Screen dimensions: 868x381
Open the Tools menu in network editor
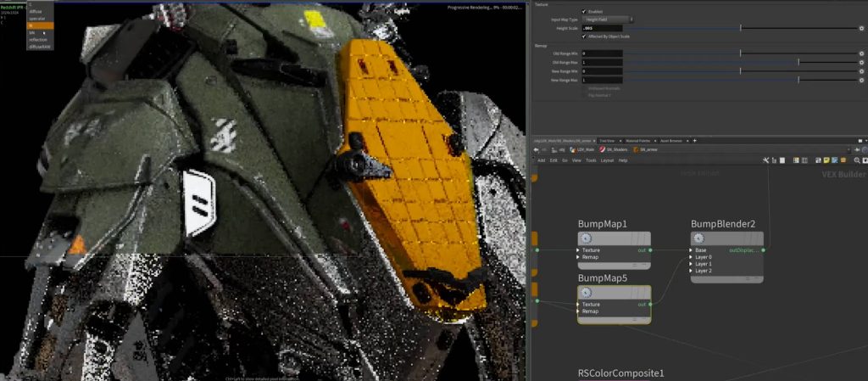click(x=590, y=160)
